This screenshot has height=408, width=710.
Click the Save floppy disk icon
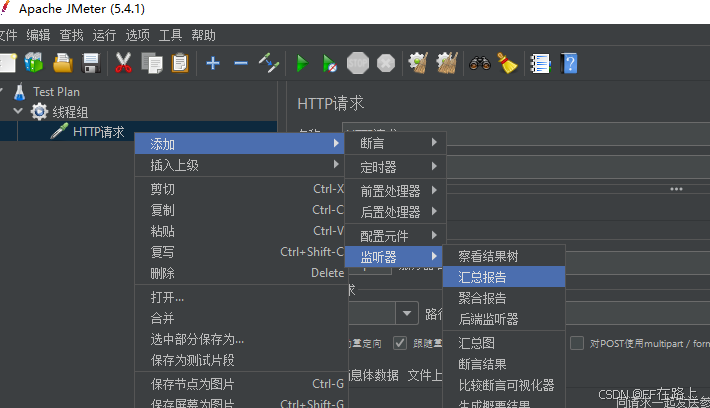coord(91,63)
